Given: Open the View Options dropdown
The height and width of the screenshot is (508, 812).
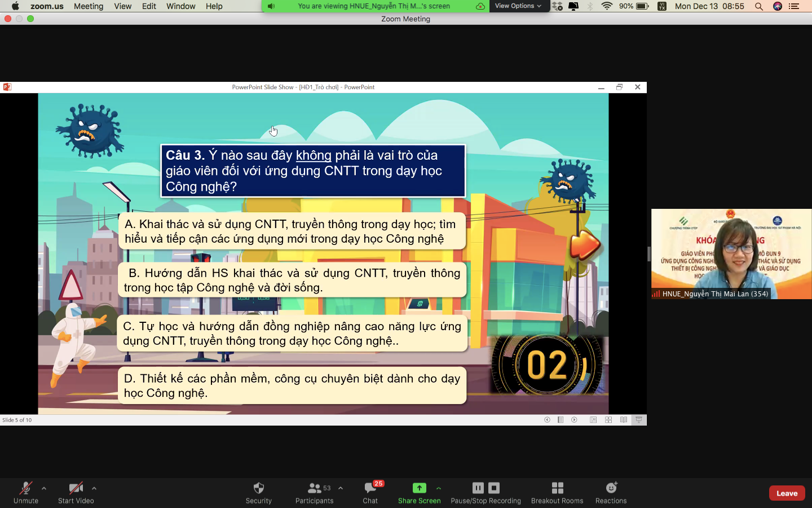Looking at the screenshot, I should (518, 6).
